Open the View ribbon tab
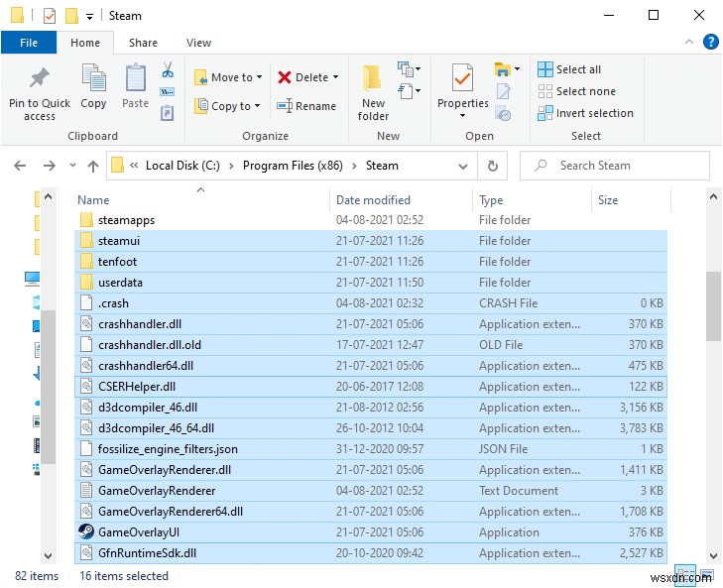 (x=198, y=43)
